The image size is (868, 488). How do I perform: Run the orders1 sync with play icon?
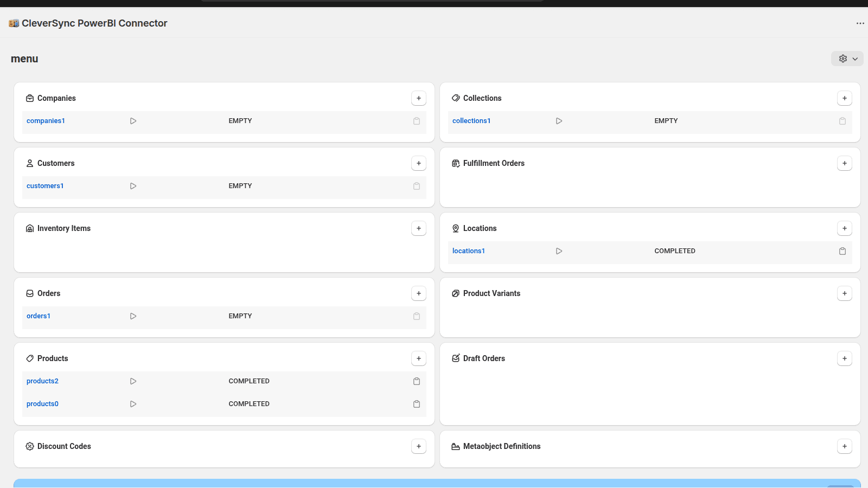(x=133, y=316)
